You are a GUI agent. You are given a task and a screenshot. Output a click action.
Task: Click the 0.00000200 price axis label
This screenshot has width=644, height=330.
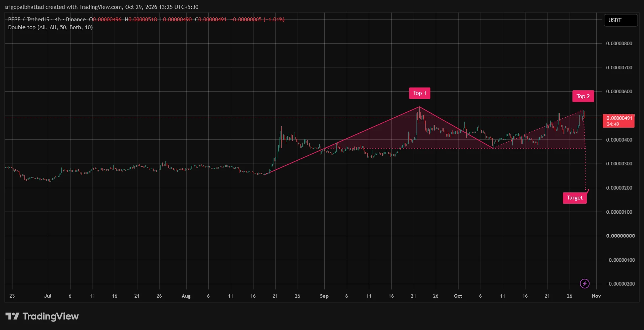click(x=619, y=188)
